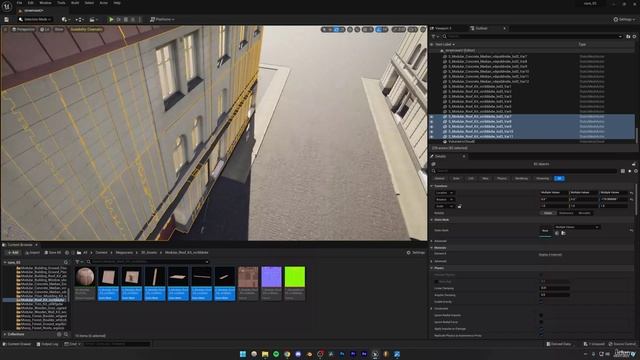Screen dimensions: 640x360
Task: Click the Outliner search field
Action: click(532, 36)
